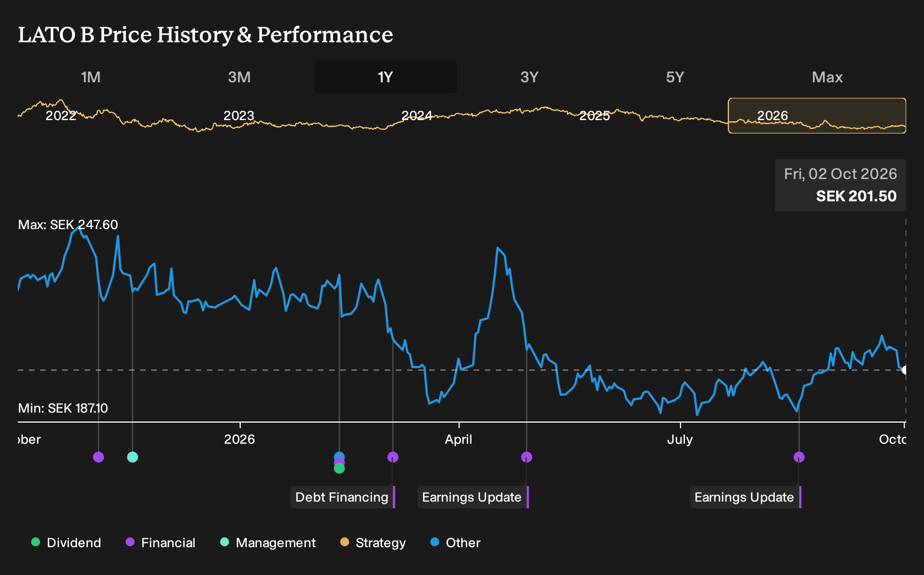Click the white current-price point on the chart line
924x575 pixels.
point(905,370)
